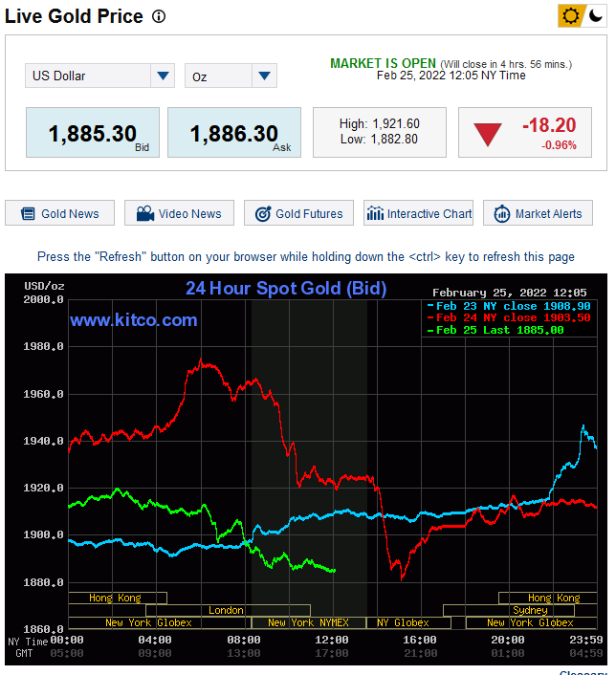Image resolution: width=616 pixels, height=675 pixels.
Task: Click the Sydney session bar
Action: (x=509, y=610)
